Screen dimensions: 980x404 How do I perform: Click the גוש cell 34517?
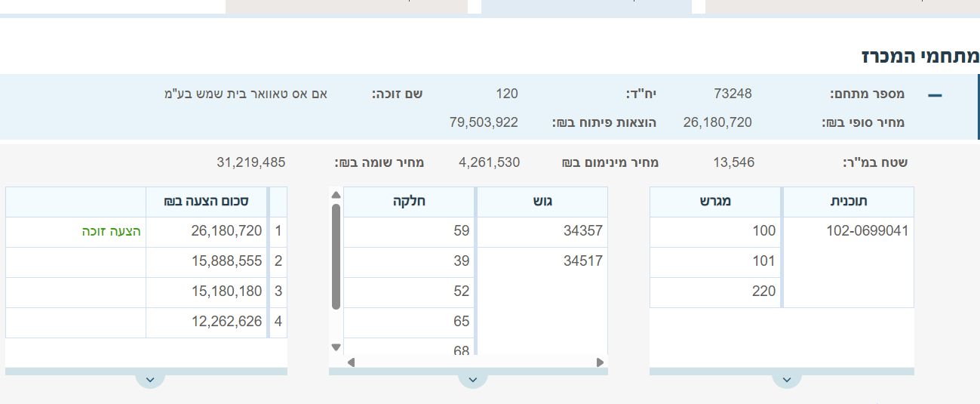[x=582, y=261]
